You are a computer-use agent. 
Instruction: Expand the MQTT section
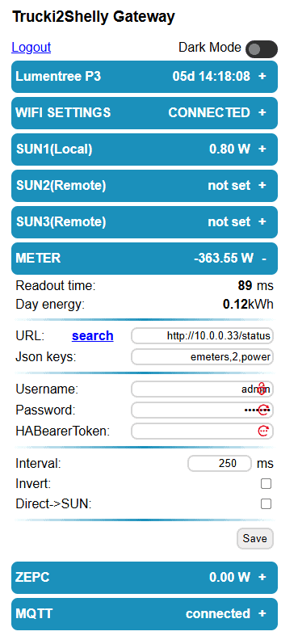point(145,614)
